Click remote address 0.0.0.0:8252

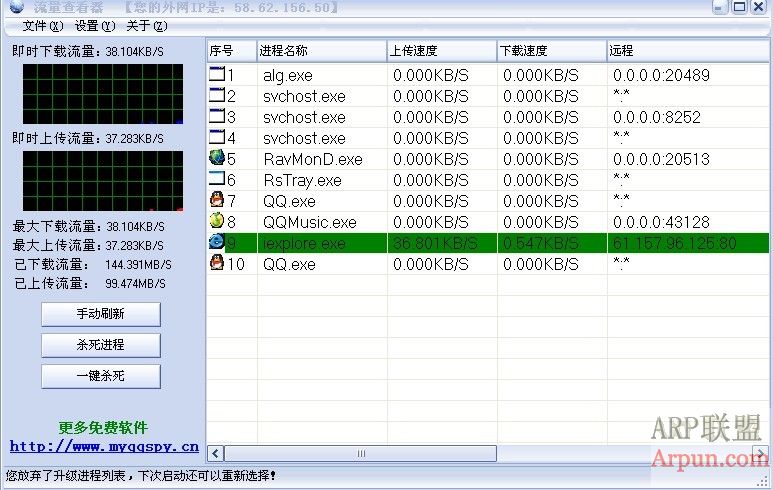[657, 117]
